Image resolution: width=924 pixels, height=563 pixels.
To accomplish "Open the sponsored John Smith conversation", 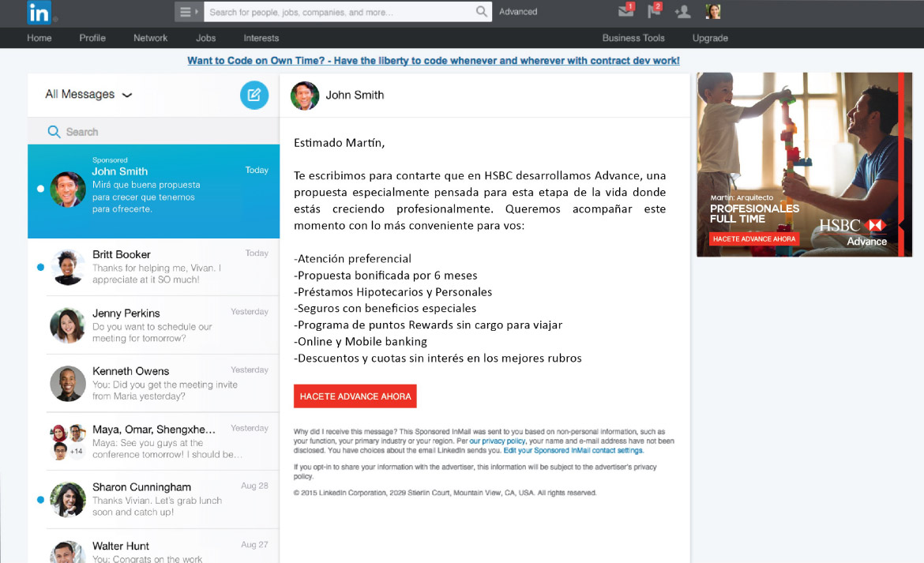I will click(154, 191).
